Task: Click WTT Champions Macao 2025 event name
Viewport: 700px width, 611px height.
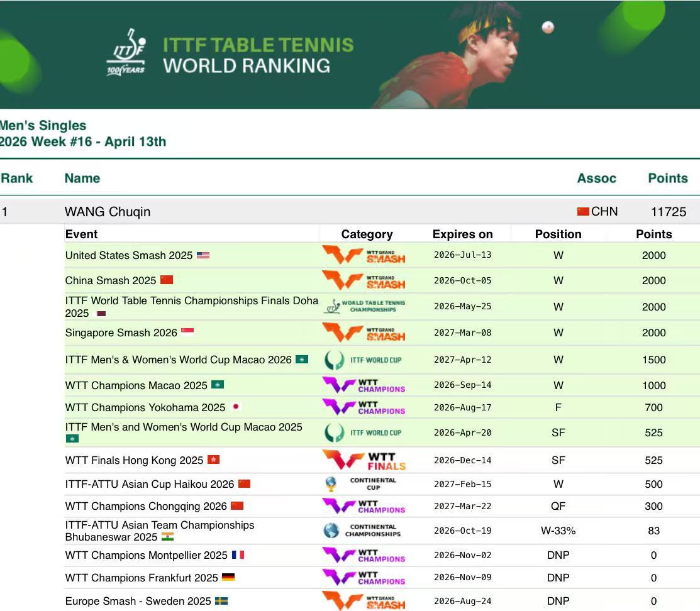Action: (x=136, y=385)
